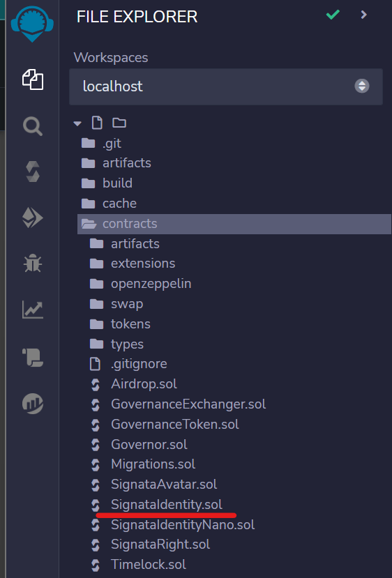Click the green checkmark status icon
The width and height of the screenshot is (392, 578).
(x=333, y=15)
